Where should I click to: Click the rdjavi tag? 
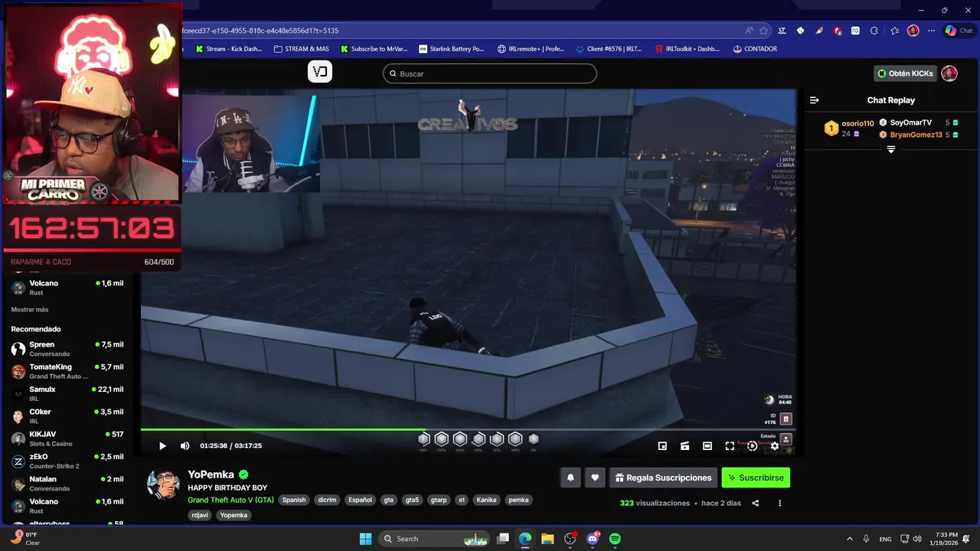tap(200, 515)
